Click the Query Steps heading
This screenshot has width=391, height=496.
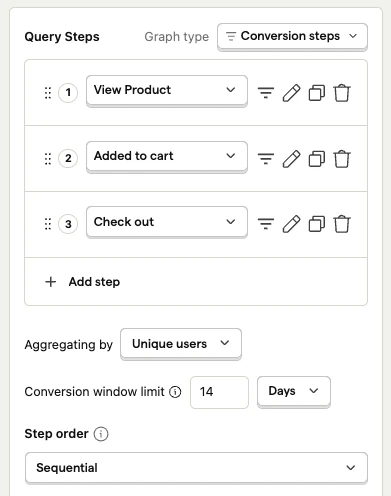[x=62, y=37]
